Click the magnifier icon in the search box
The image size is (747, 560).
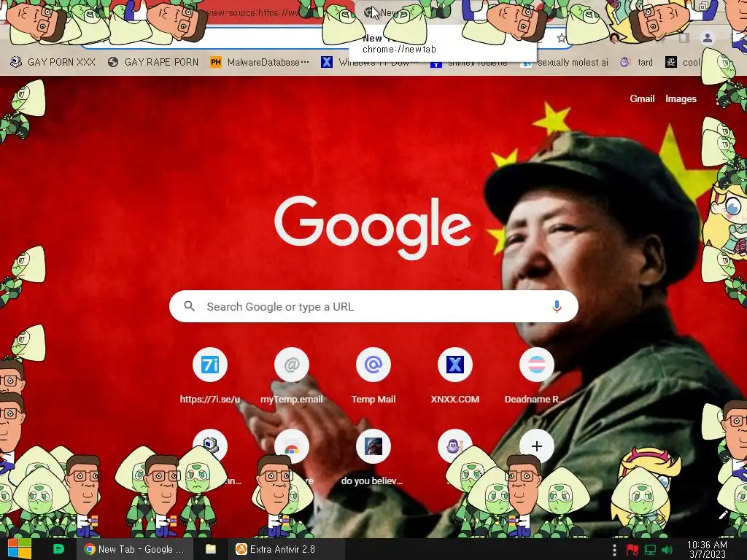(x=189, y=306)
